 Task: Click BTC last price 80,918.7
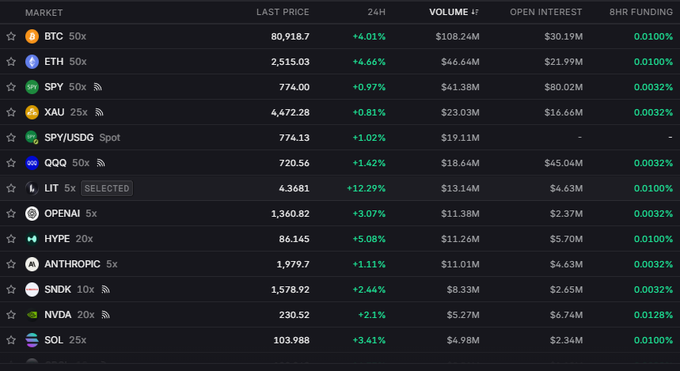point(290,36)
